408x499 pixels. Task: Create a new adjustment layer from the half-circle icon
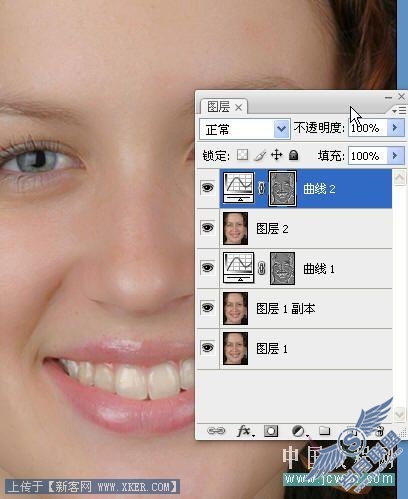pyautogui.click(x=299, y=431)
